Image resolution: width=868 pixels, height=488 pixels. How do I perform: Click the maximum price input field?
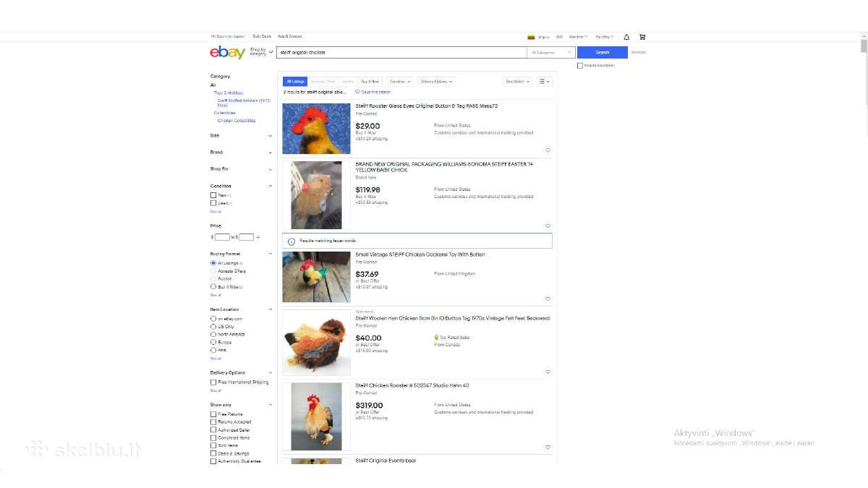pos(246,237)
